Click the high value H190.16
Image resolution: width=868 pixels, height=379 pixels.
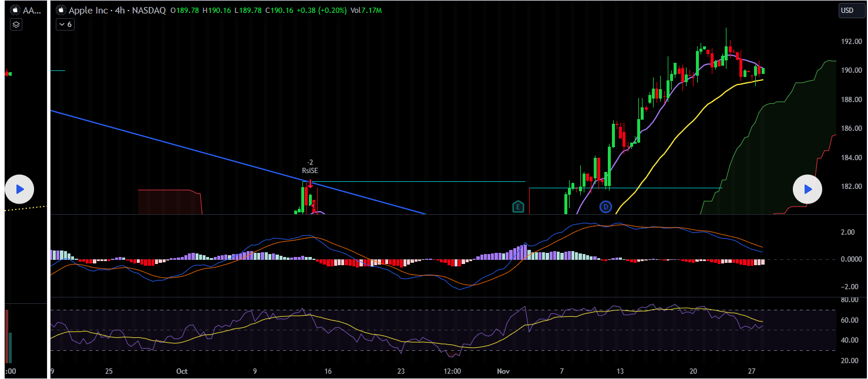click(x=217, y=10)
